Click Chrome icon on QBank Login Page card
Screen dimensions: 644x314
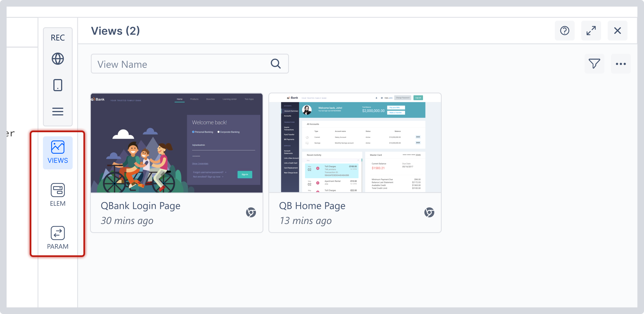coord(251,212)
